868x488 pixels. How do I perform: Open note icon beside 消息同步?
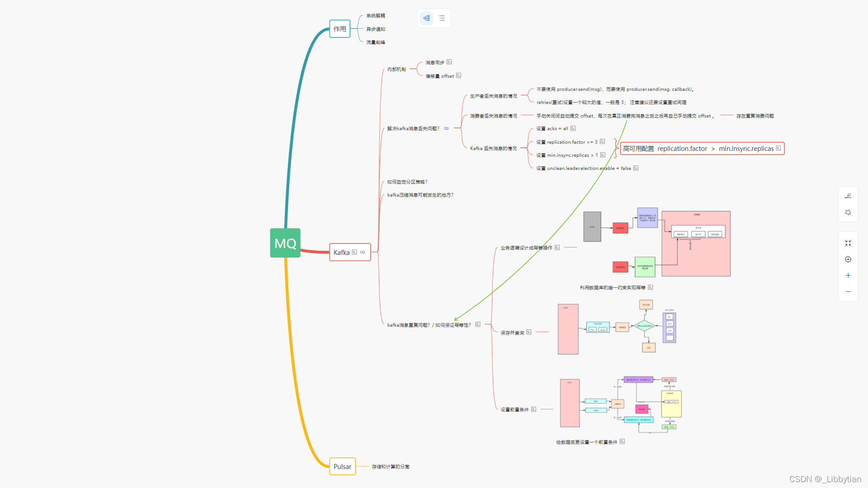449,62
